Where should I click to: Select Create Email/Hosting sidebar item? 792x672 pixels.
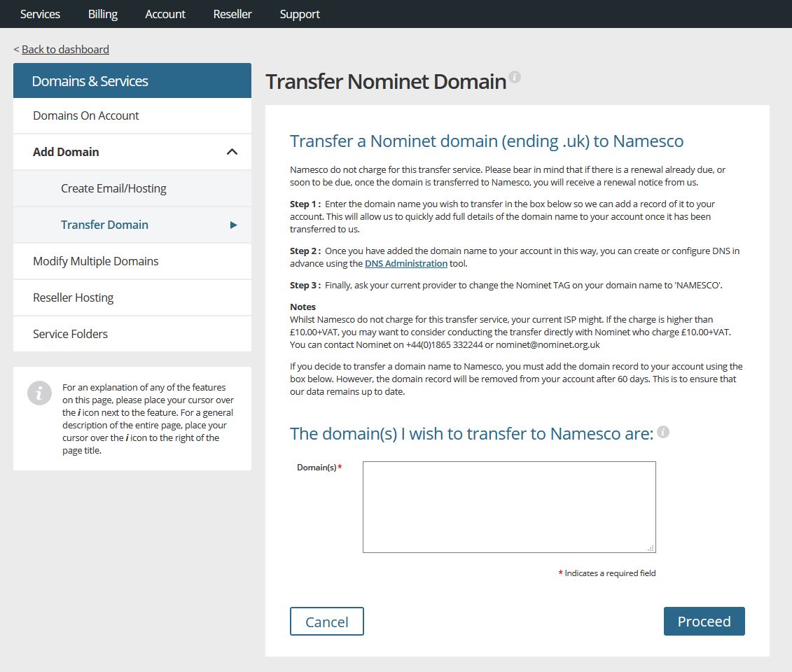point(132,188)
